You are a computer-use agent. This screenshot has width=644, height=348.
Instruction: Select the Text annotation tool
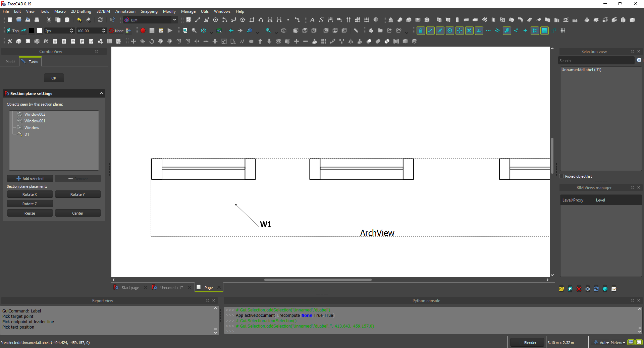[312, 20]
